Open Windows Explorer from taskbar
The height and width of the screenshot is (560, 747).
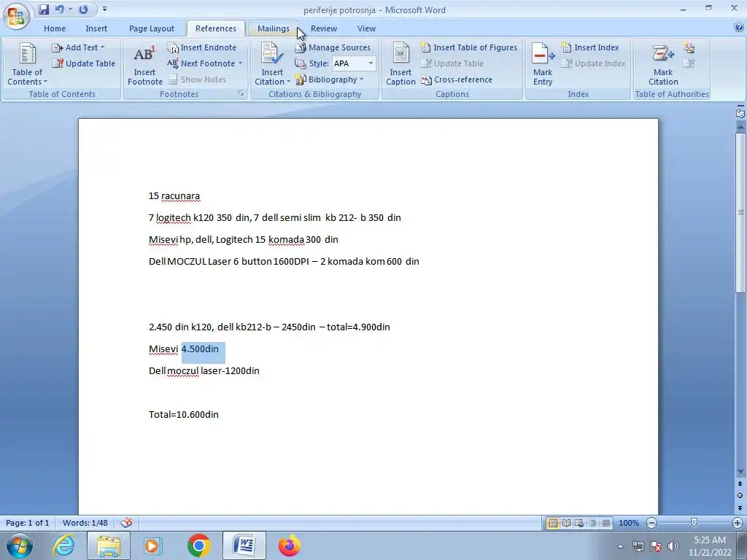tap(109, 545)
